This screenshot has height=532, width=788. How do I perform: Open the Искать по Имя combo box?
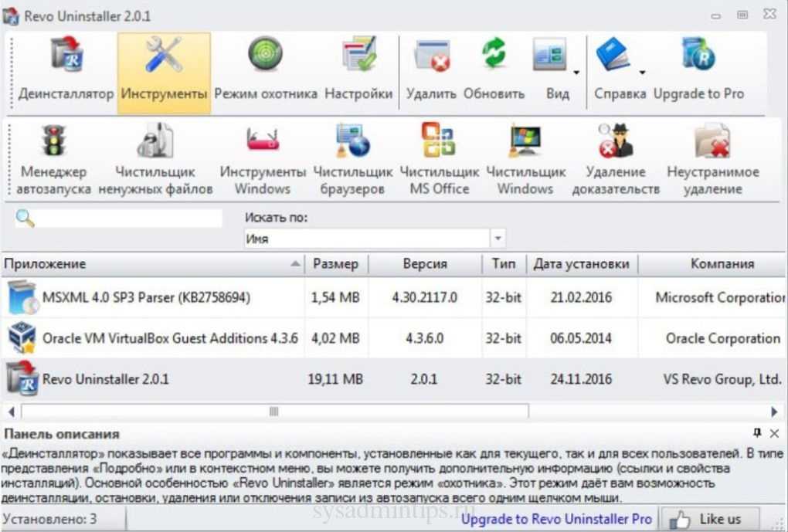coord(375,239)
